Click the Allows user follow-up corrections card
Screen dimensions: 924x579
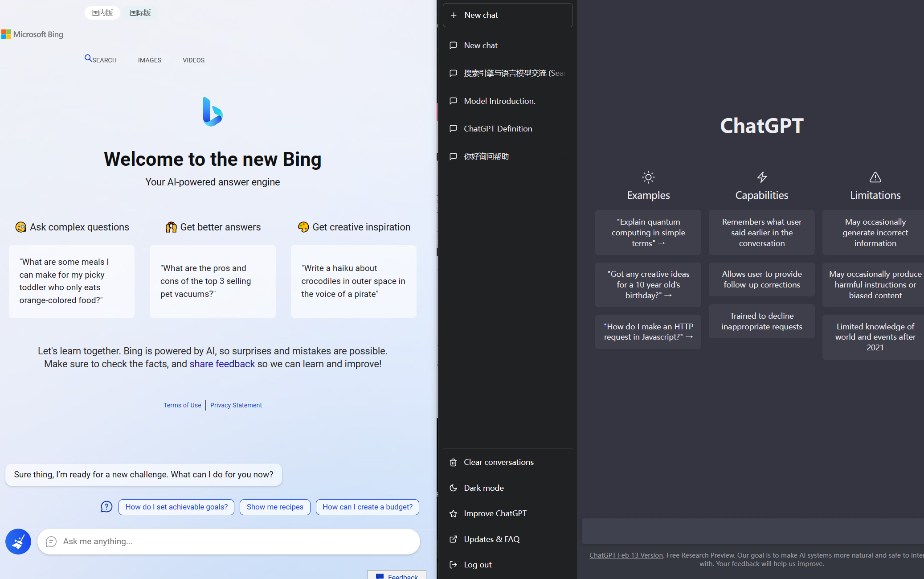762,279
